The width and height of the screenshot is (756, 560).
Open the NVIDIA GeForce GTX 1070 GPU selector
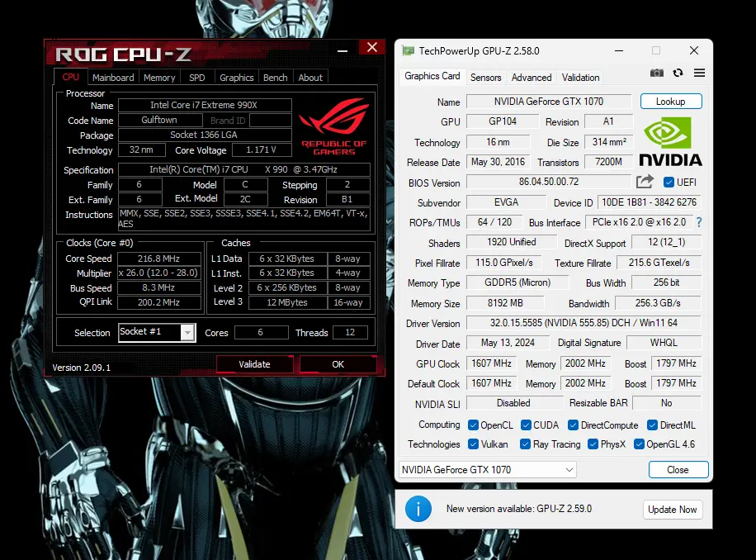click(x=487, y=470)
